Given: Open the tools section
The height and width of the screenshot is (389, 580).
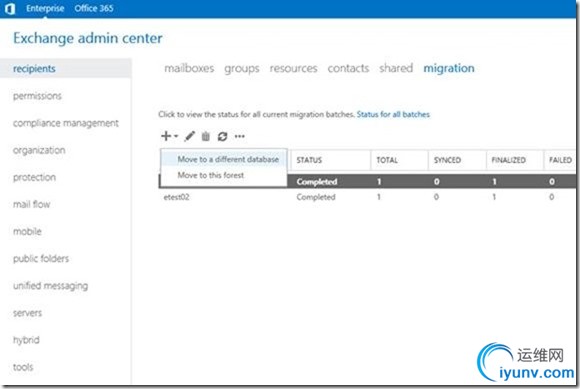Looking at the screenshot, I should (23, 367).
